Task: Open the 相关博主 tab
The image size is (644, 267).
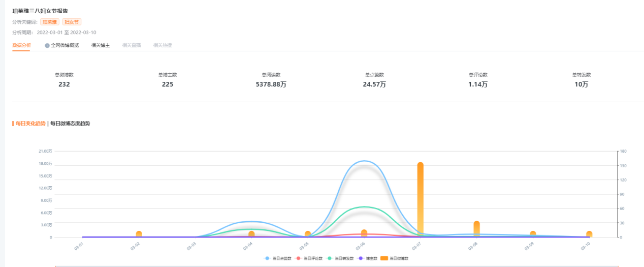Action: [101, 45]
